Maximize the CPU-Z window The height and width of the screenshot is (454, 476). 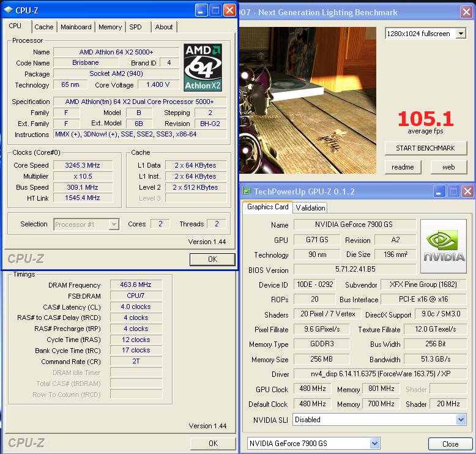coord(215,10)
